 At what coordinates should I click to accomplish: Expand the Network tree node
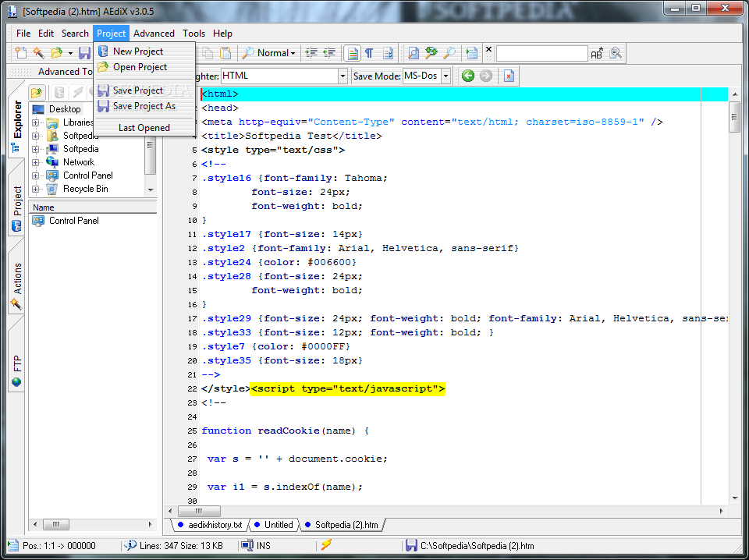35,162
